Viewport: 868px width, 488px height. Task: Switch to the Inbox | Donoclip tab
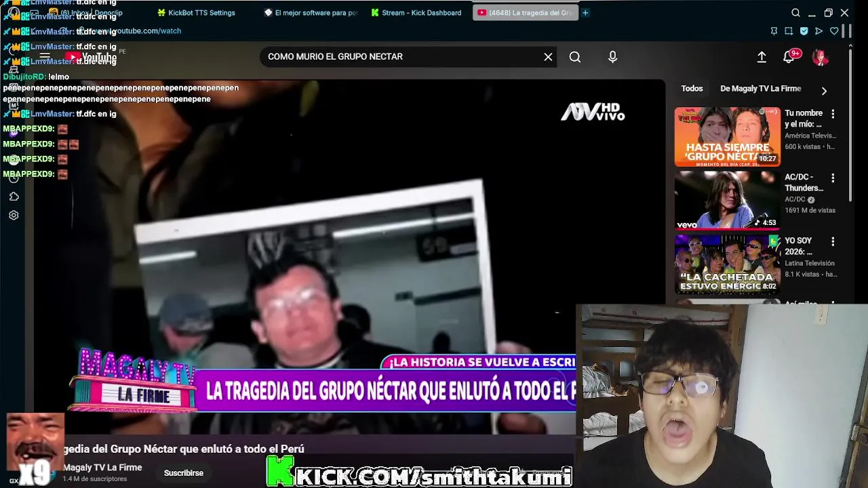click(88, 13)
